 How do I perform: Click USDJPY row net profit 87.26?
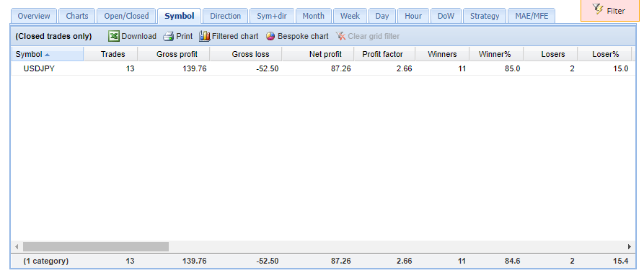[341, 68]
